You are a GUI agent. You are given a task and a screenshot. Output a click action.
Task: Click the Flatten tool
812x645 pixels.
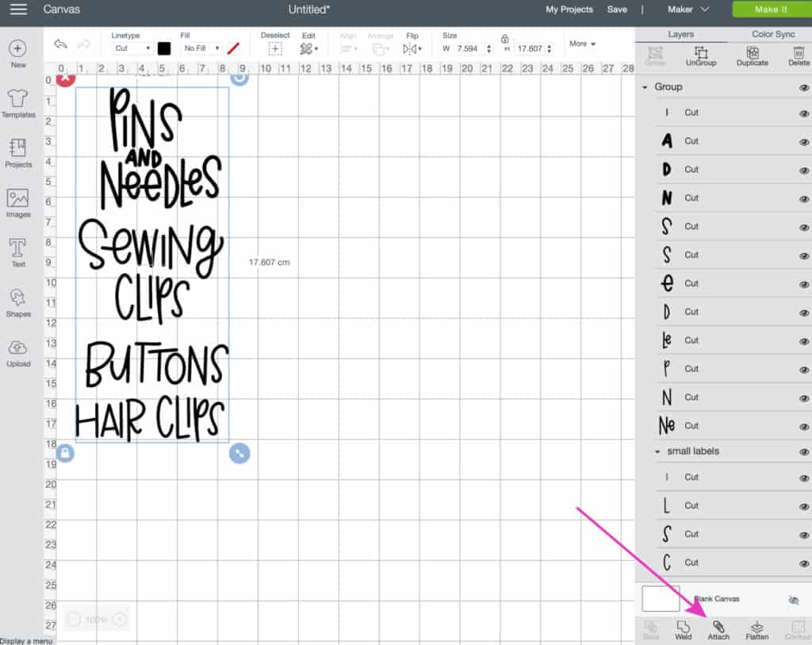[x=757, y=630]
